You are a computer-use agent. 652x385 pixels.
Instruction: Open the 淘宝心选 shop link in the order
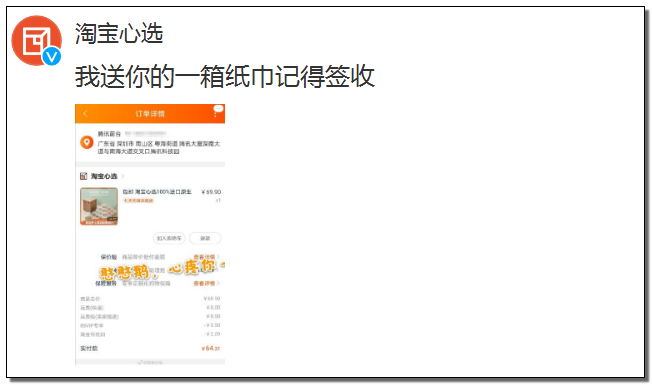coord(105,176)
